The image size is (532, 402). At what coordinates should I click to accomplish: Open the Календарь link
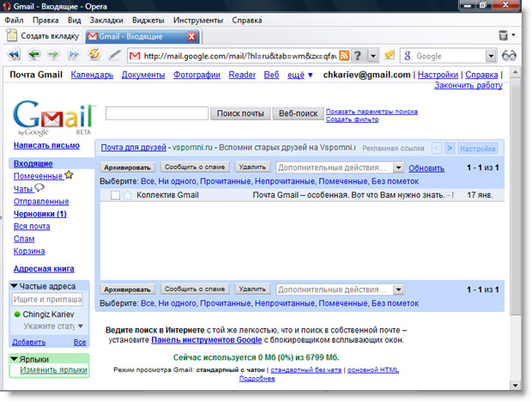(92, 75)
